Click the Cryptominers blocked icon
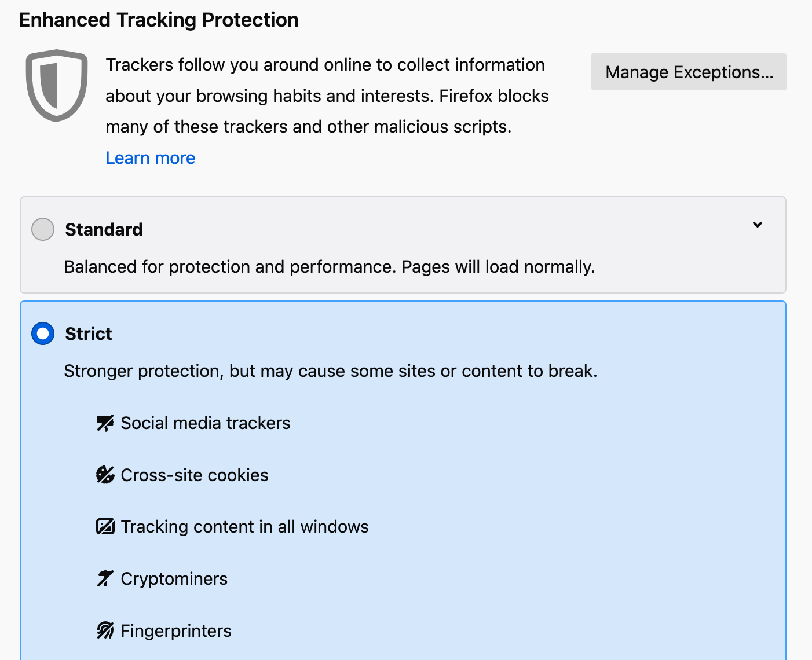This screenshot has width=812, height=660. (105, 578)
